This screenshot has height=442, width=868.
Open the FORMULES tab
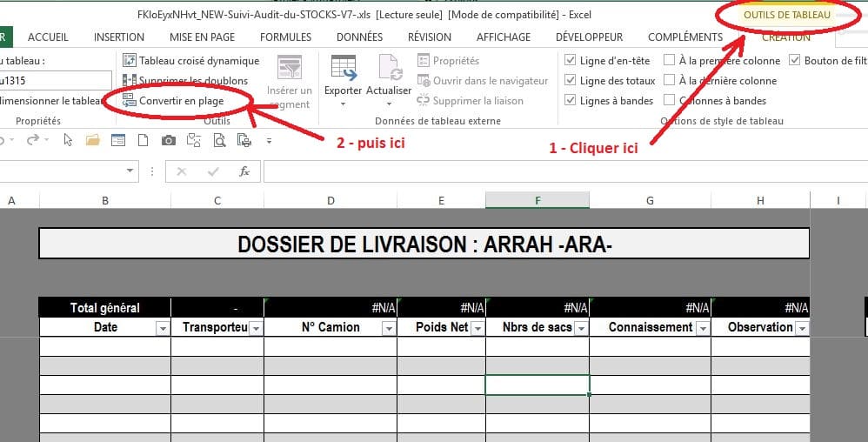[x=285, y=37]
